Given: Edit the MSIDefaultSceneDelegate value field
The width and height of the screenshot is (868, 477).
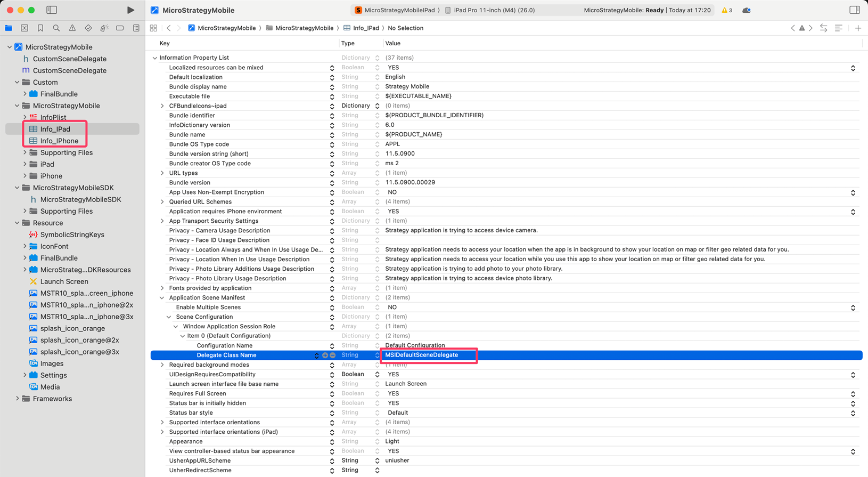Looking at the screenshot, I should [x=428, y=355].
